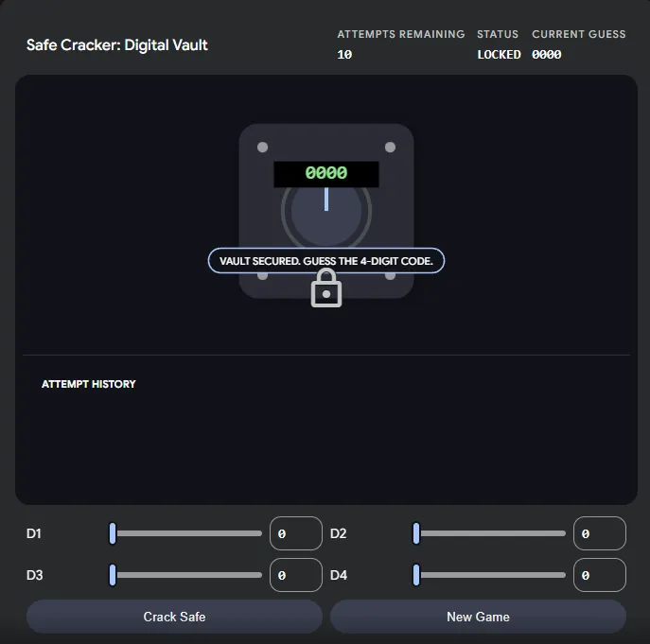Image resolution: width=650 pixels, height=644 pixels.
Task: Click the LOCKED status indicator
Action: [x=499, y=55]
